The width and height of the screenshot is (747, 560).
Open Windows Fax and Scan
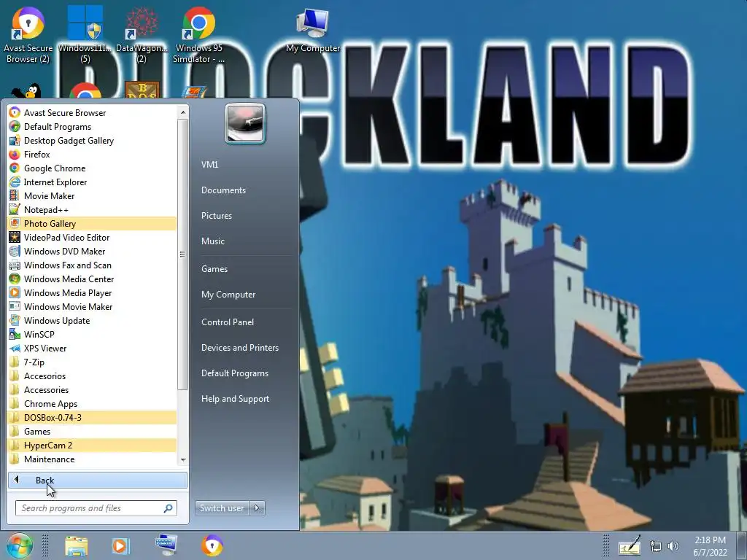(93, 265)
